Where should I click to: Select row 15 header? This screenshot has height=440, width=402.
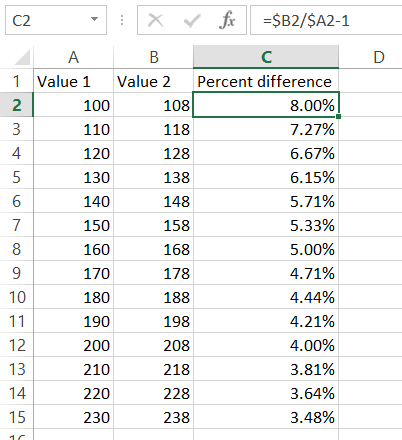(x=17, y=417)
